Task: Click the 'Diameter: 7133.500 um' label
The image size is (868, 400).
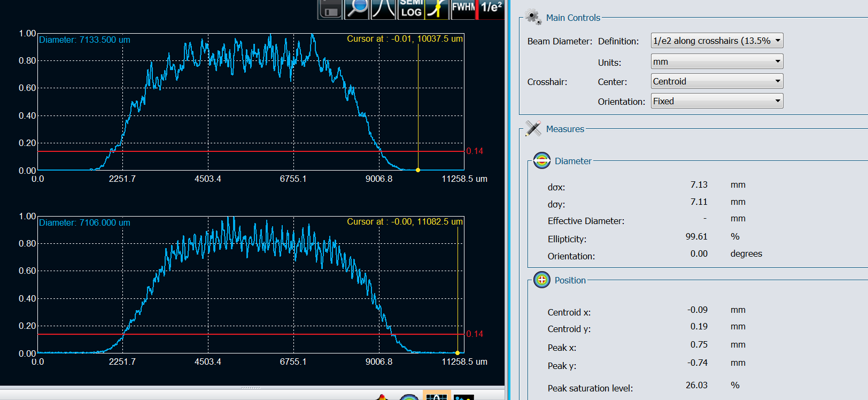Action: [84, 40]
